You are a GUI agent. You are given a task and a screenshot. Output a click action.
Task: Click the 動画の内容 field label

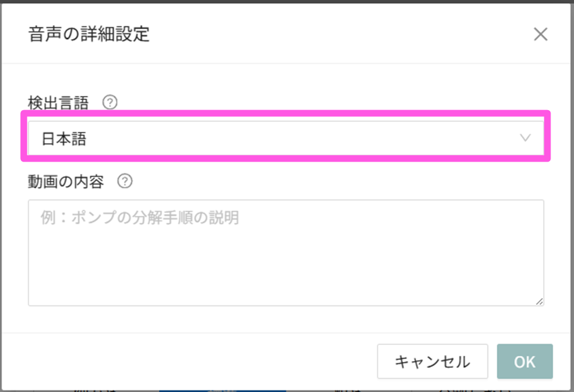(65, 182)
